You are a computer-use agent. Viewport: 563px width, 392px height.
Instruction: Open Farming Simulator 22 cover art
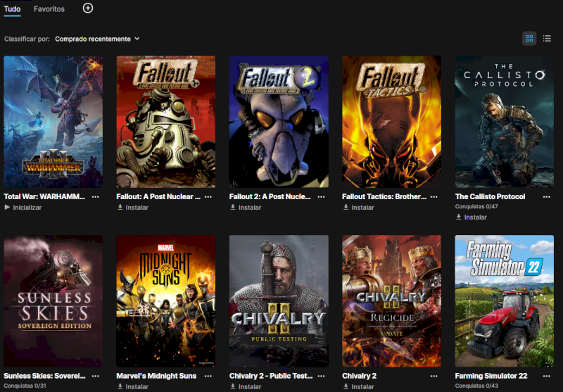click(504, 301)
